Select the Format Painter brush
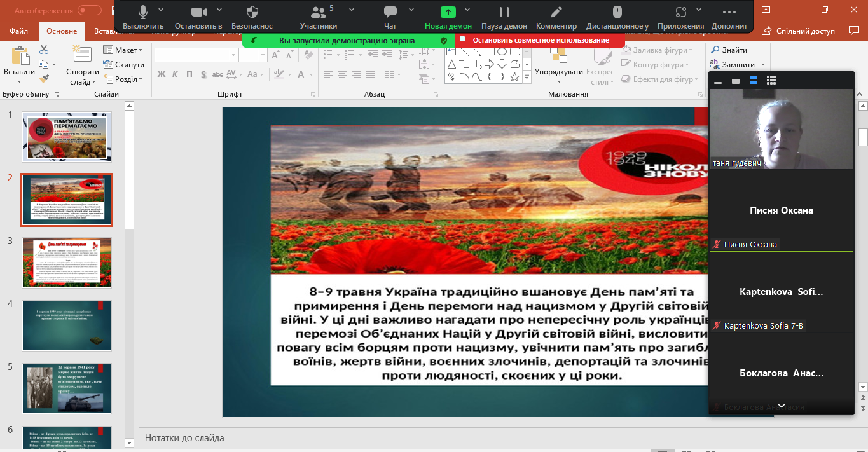Screen dimensions: 868x452 coord(44,79)
